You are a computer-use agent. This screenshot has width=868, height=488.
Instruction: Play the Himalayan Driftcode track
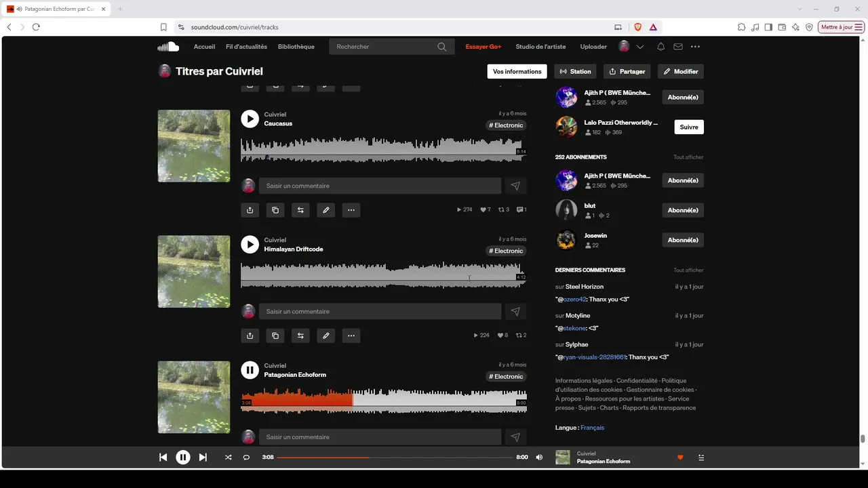[x=250, y=245]
